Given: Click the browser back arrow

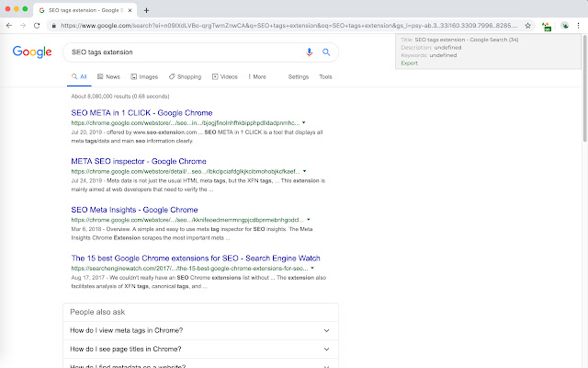Looking at the screenshot, I should (x=9, y=26).
